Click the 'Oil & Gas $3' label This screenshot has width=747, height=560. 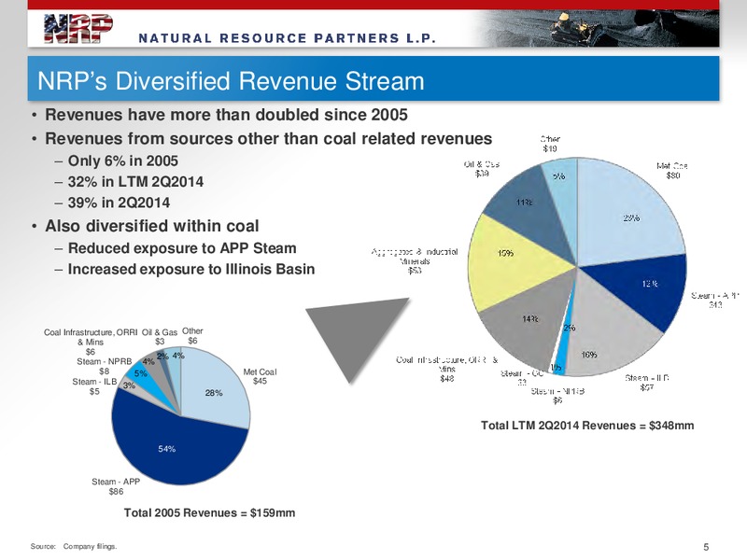[x=160, y=337]
